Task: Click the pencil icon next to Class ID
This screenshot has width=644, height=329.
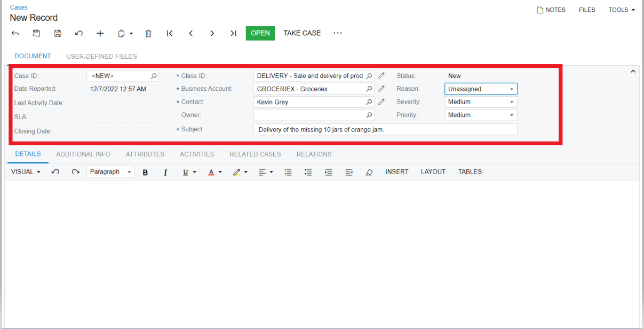Action: click(x=381, y=75)
